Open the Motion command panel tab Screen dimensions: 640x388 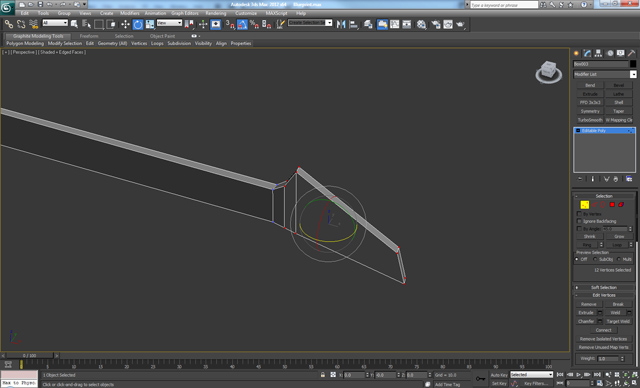click(610, 53)
